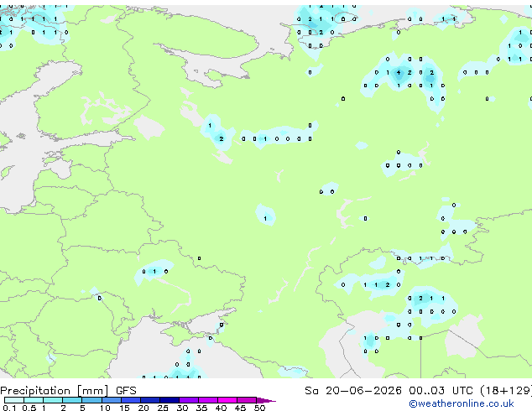This screenshot has height=411, width=532.
Task: Click the 40–45 mm magenta swatch
Action: pyautogui.click(x=227, y=400)
